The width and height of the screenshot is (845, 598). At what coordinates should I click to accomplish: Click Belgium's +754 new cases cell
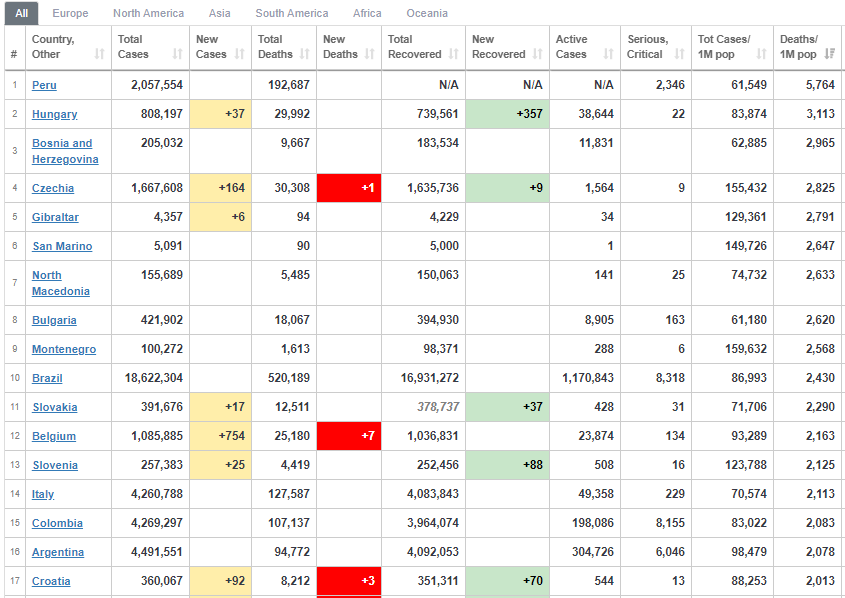pyautogui.click(x=220, y=436)
